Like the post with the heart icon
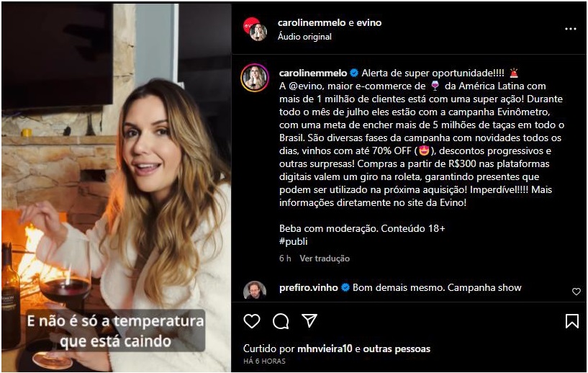The image size is (588, 373). [252, 321]
